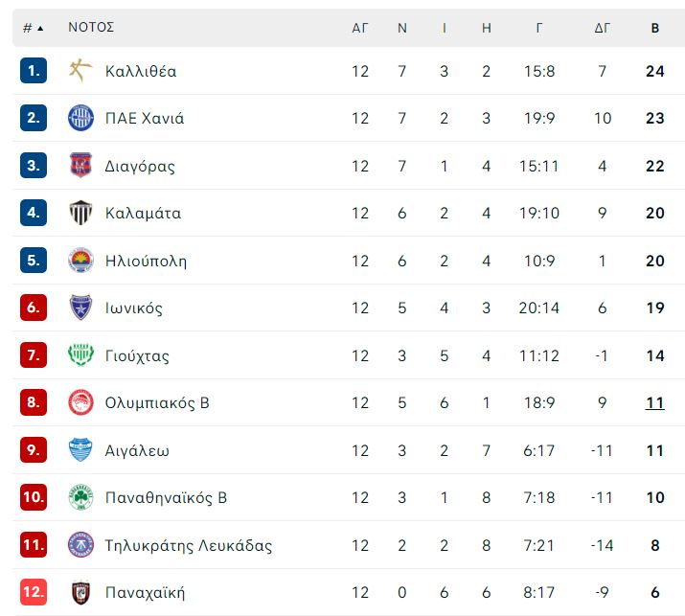Click the Παναχαϊκή dark shield crest
685x616 pixels.
pos(80,592)
